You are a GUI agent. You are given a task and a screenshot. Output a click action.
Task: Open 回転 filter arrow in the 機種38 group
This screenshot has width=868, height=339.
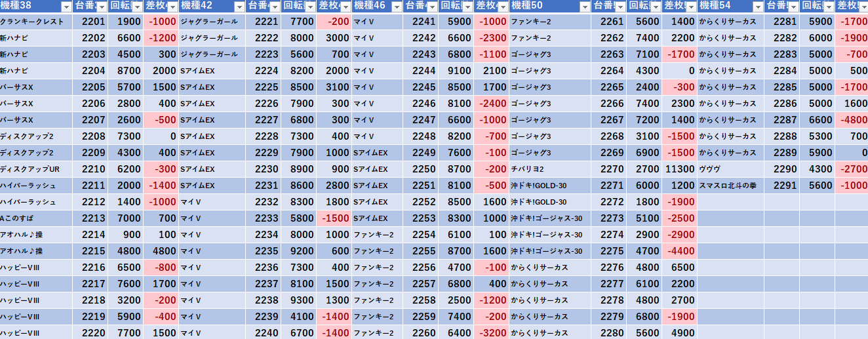137,7
